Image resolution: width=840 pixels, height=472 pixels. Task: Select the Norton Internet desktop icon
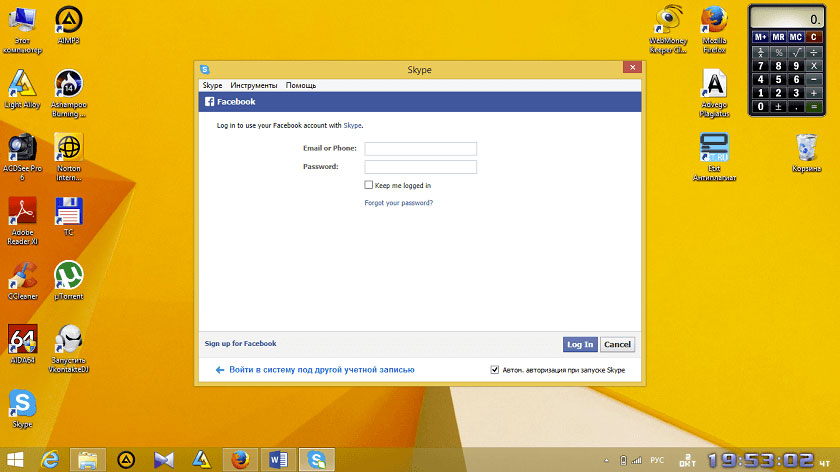[69, 157]
